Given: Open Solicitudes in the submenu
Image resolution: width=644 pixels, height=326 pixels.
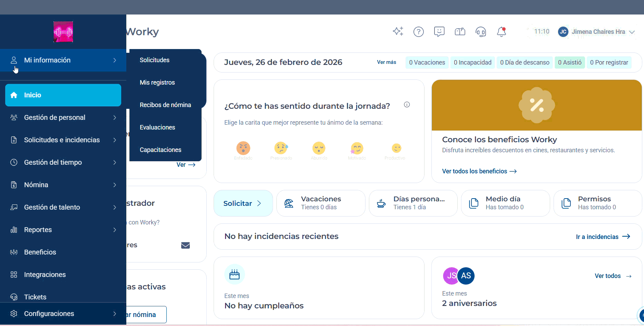Looking at the screenshot, I should coord(155,60).
